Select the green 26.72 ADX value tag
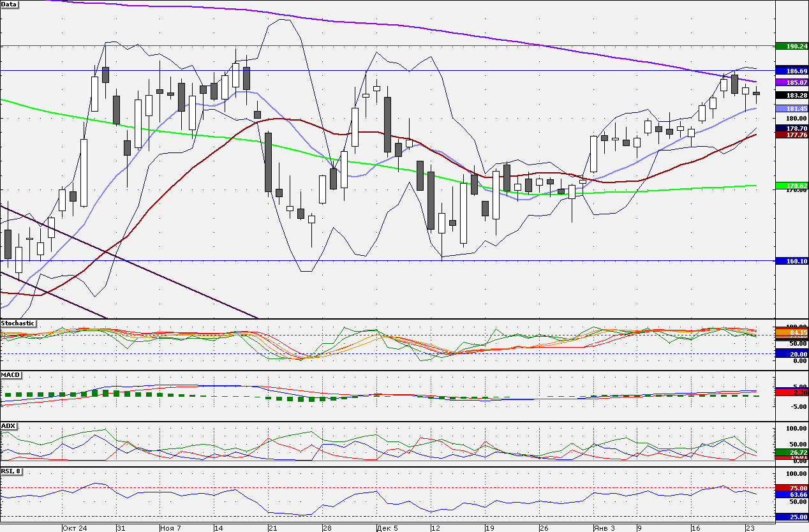The image size is (809, 532). point(792,452)
